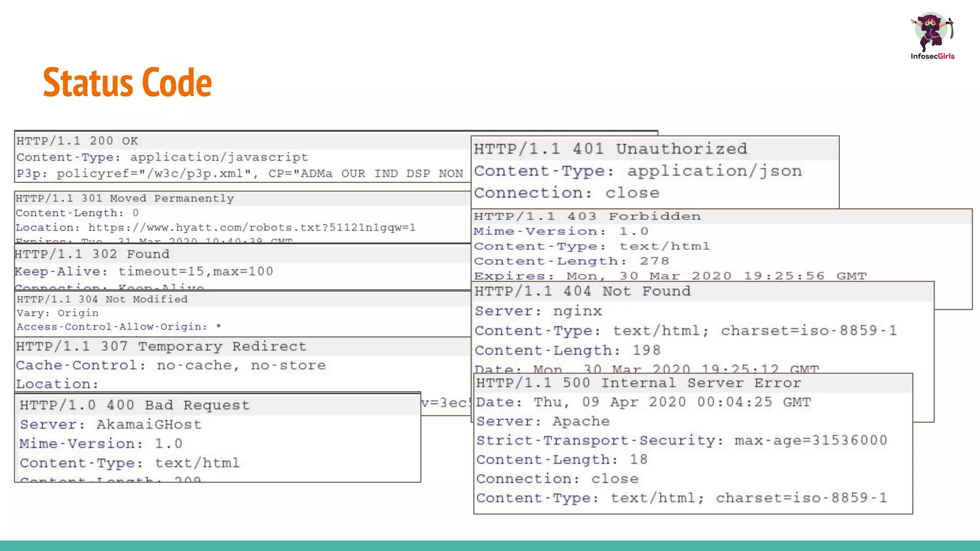Click the Status Code slide title

click(x=127, y=83)
